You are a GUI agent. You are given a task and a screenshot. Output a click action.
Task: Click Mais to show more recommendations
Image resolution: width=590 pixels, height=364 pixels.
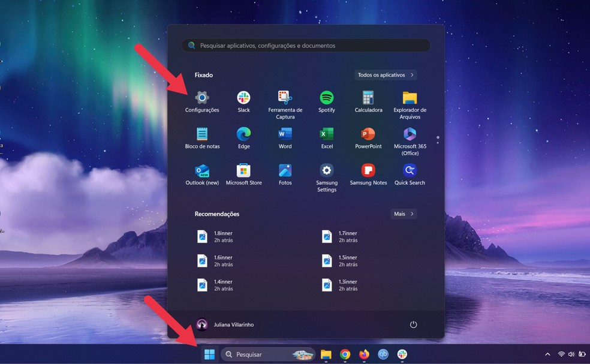404,214
